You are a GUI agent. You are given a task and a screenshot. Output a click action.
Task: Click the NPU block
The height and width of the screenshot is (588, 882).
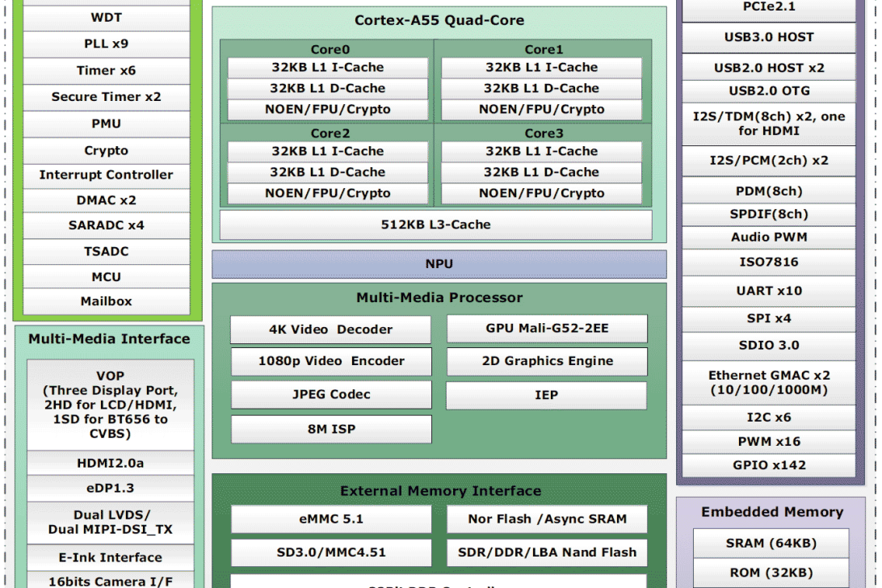[439, 264]
